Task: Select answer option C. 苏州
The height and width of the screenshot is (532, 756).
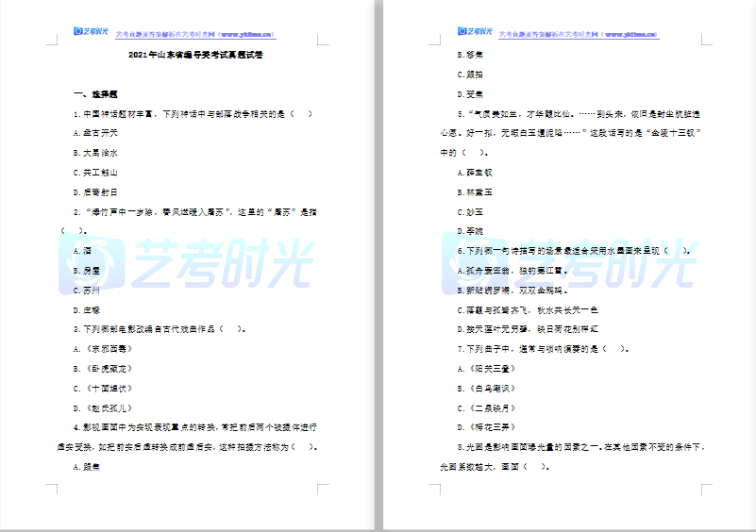Action: click(x=87, y=291)
